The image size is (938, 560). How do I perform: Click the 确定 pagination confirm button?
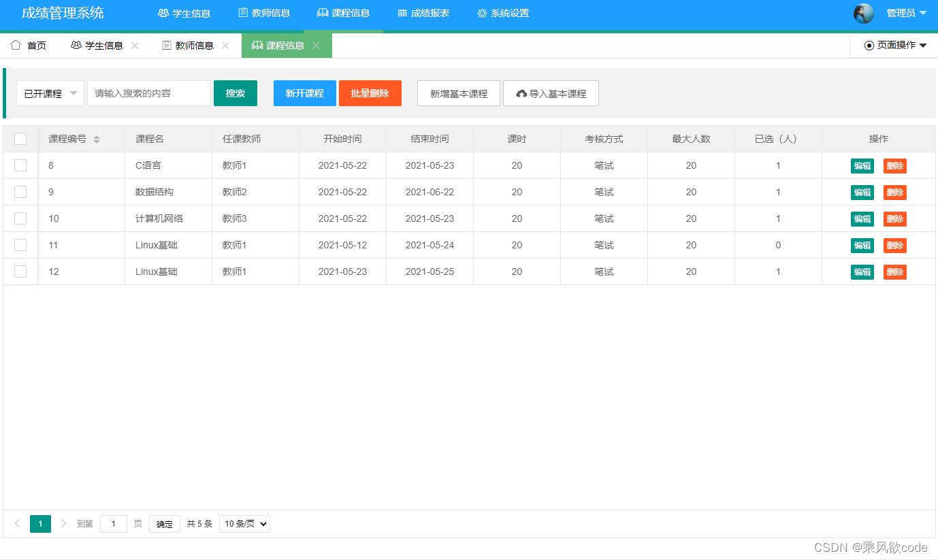[165, 523]
